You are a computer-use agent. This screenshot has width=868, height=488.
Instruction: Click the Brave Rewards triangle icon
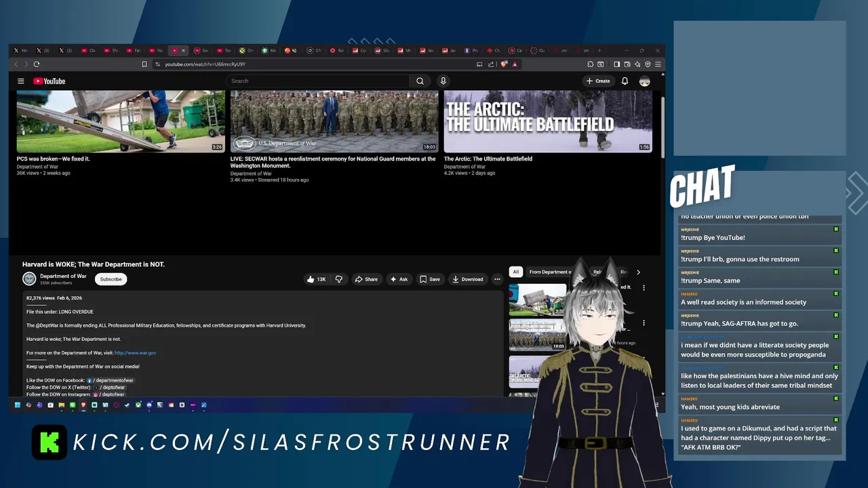(x=515, y=64)
